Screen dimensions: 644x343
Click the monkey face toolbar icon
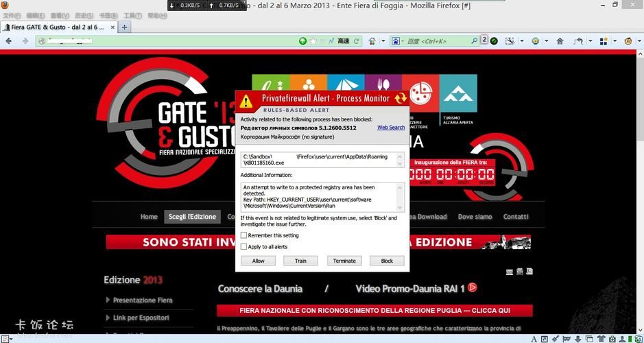click(628, 41)
